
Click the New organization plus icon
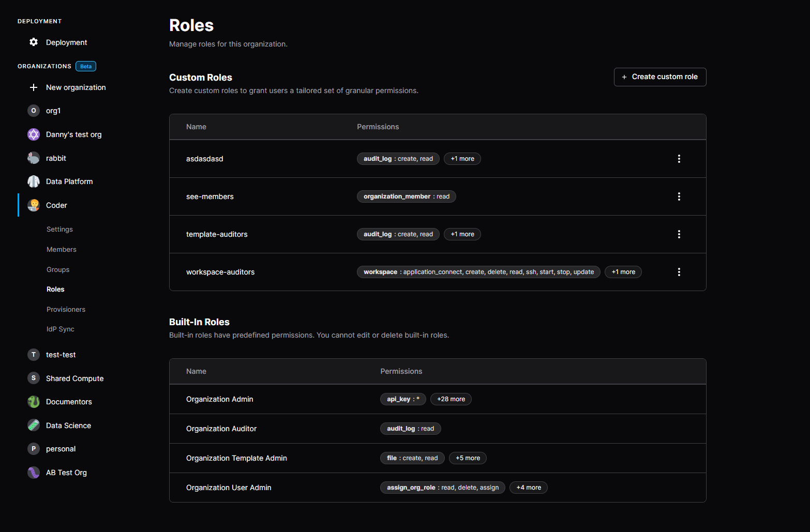pyautogui.click(x=33, y=87)
